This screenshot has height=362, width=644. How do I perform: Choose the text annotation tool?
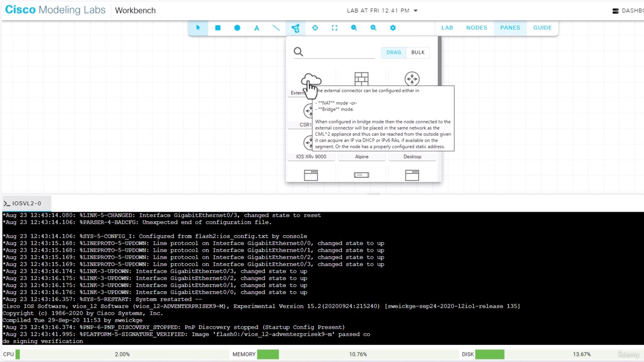[257, 28]
